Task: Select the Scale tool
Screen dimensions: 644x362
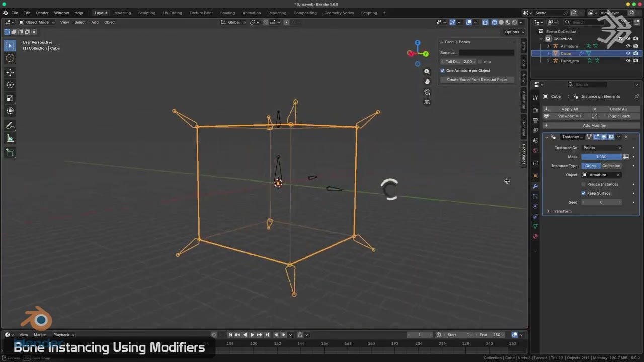Action: [10, 98]
